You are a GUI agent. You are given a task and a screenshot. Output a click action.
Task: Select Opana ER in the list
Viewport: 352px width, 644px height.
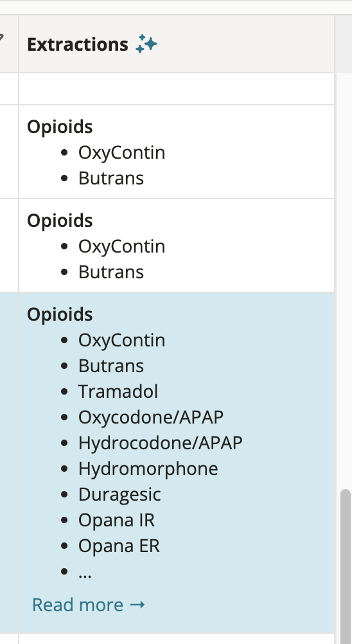click(x=119, y=546)
